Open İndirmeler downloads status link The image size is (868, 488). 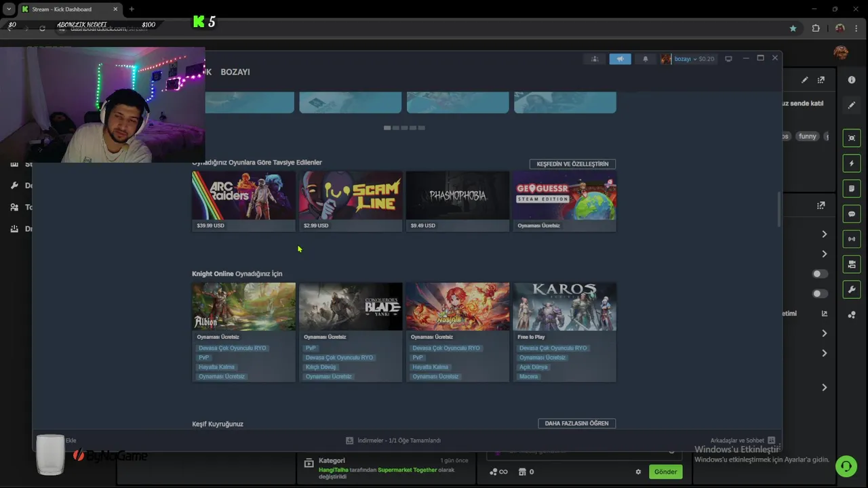(x=399, y=441)
